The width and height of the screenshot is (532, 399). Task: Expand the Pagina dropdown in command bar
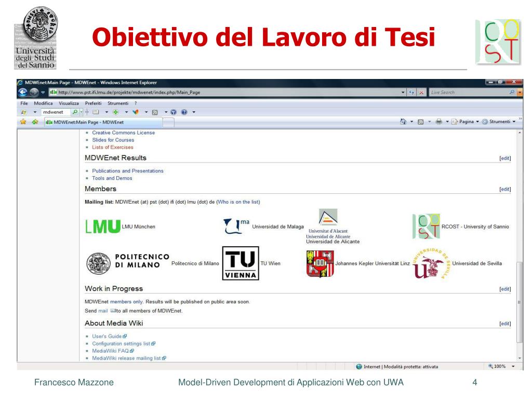pos(477,122)
